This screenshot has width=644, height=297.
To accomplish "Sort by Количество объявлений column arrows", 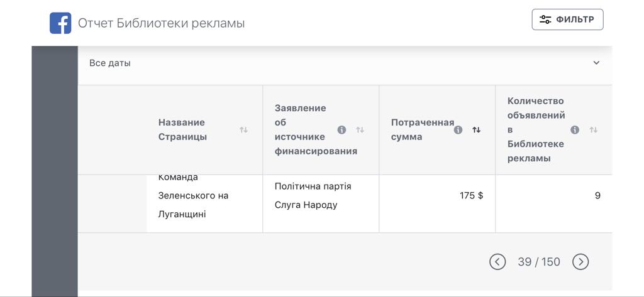I will [x=593, y=129].
